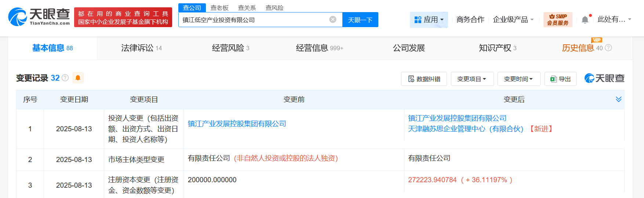This screenshot has width=644, height=198.
Task: Open the 应用 dropdown menu
Action: tap(429, 19)
